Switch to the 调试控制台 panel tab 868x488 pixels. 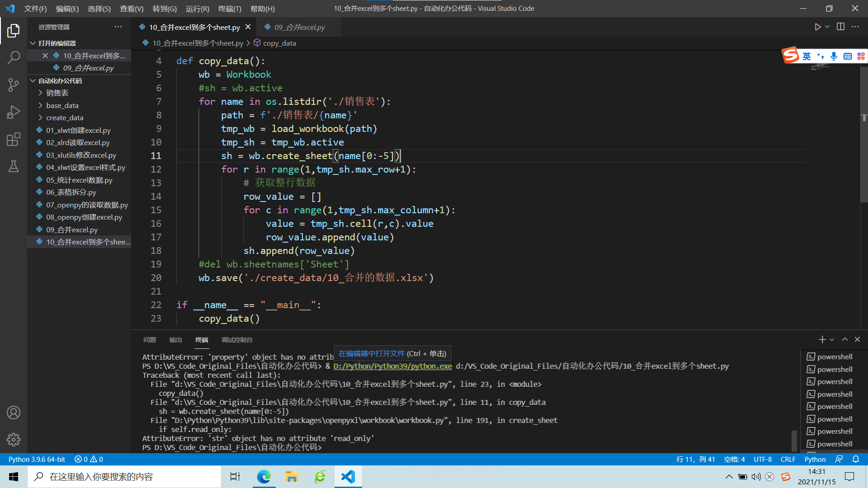tap(237, 340)
